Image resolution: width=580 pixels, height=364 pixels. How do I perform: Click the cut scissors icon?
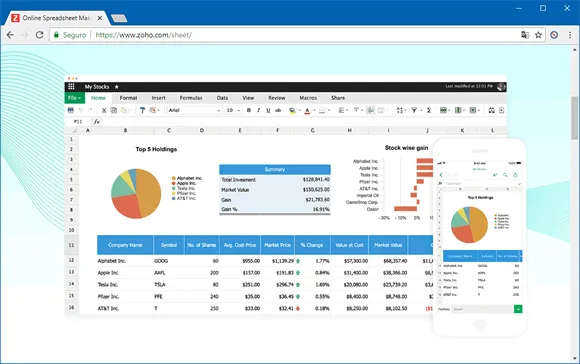pos(104,110)
